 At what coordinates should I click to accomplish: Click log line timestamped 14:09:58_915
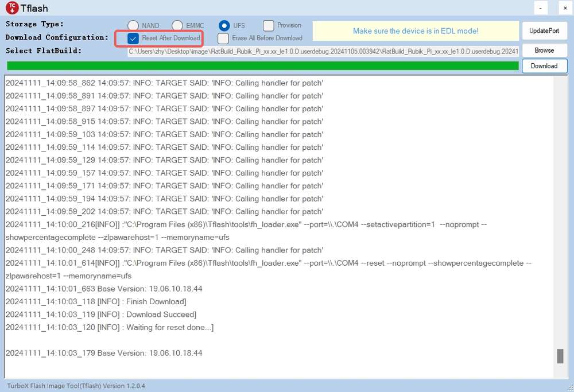click(164, 122)
